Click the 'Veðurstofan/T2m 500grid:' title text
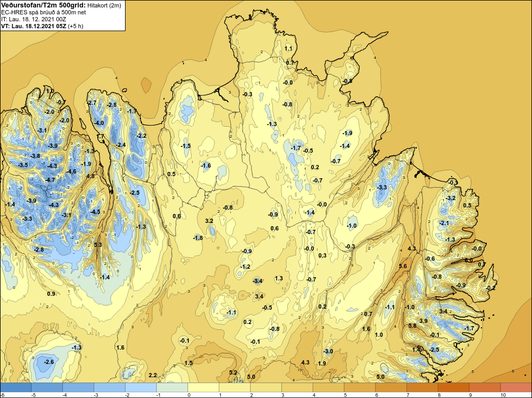Image resolution: width=532 pixels, height=398 pixels. click(43, 5)
